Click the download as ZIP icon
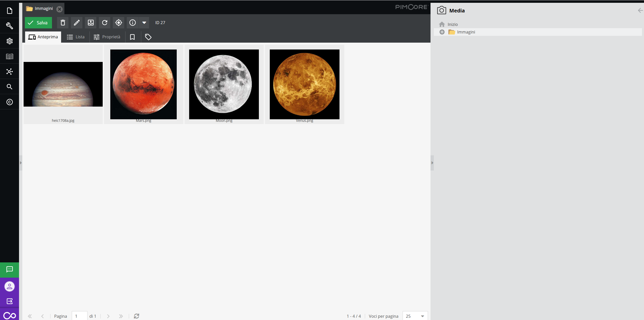 [91, 23]
